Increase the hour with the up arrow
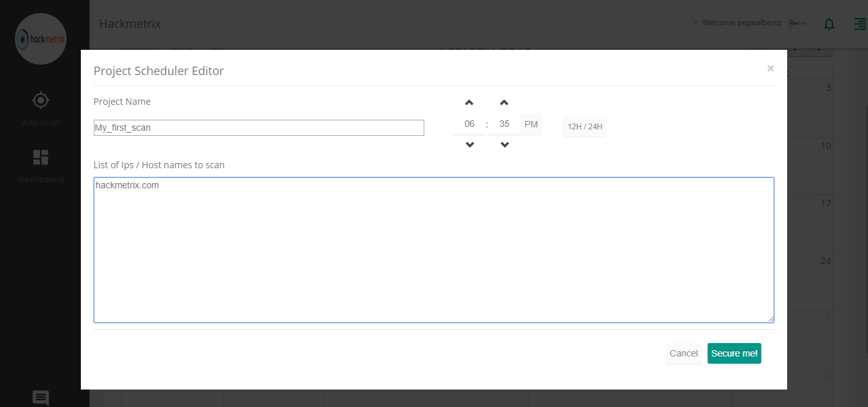868x407 pixels. click(x=470, y=103)
